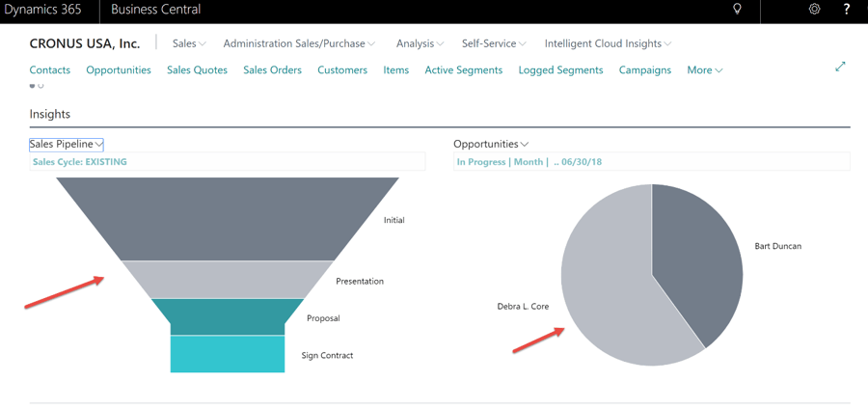The height and width of the screenshot is (409, 868).
Task: Click the Proposal stage label
Action: click(x=323, y=318)
